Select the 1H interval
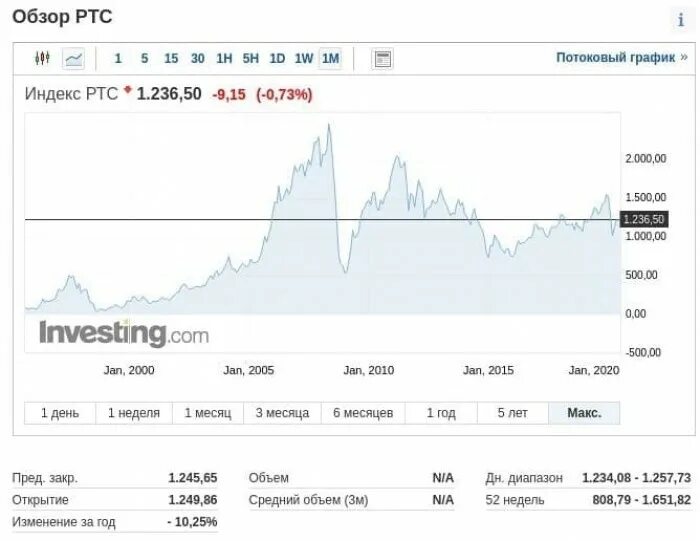The image size is (700, 541). pyautogui.click(x=224, y=58)
